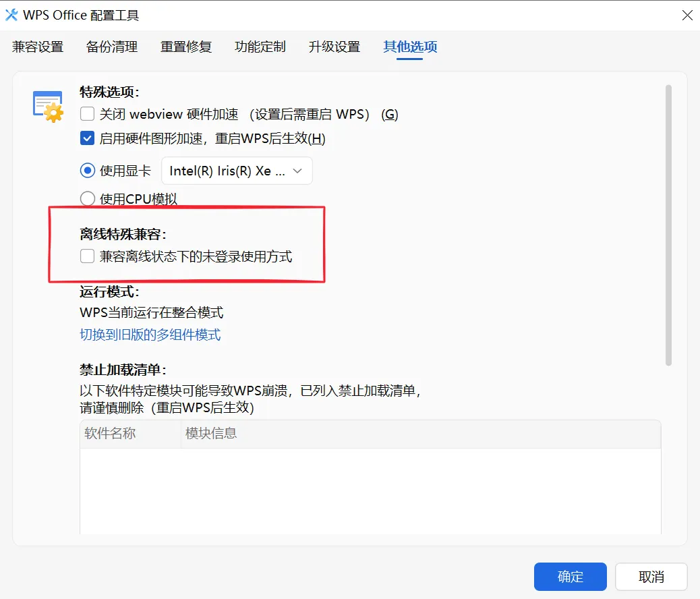Screen dimensions: 700x599
Task: Check 兼容离线状态下的未登录使用方式 checkbox
Action: tap(88, 256)
